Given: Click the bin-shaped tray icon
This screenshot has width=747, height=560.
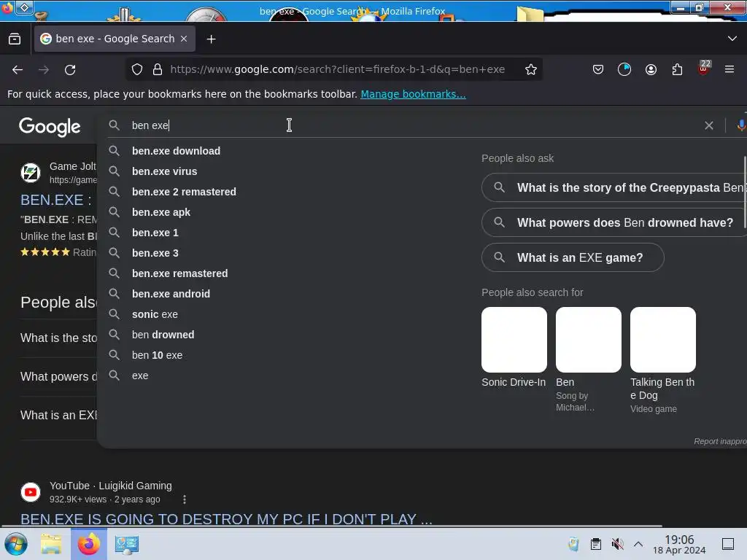Looking at the screenshot, I should pos(573,544).
